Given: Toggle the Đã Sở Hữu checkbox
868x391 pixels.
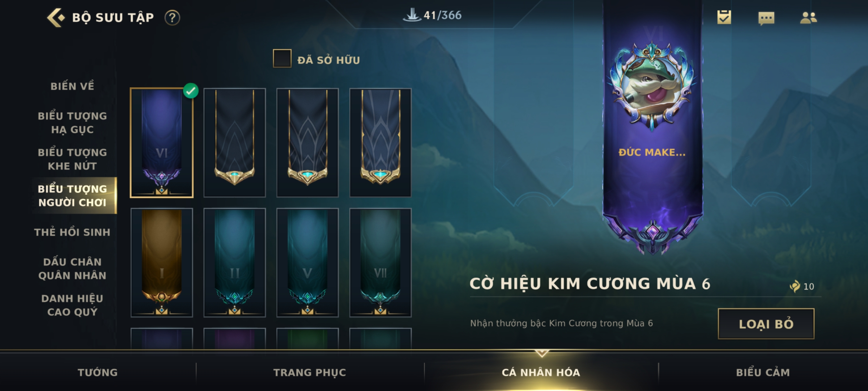Looking at the screenshot, I should point(282,59).
